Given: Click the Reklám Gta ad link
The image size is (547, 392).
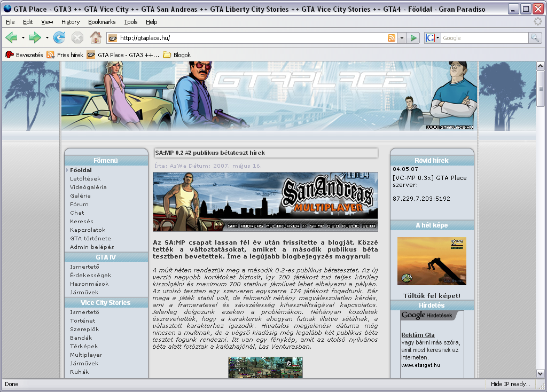Looking at the screenshot, I should pyautogui.click(x=418, y=335).
